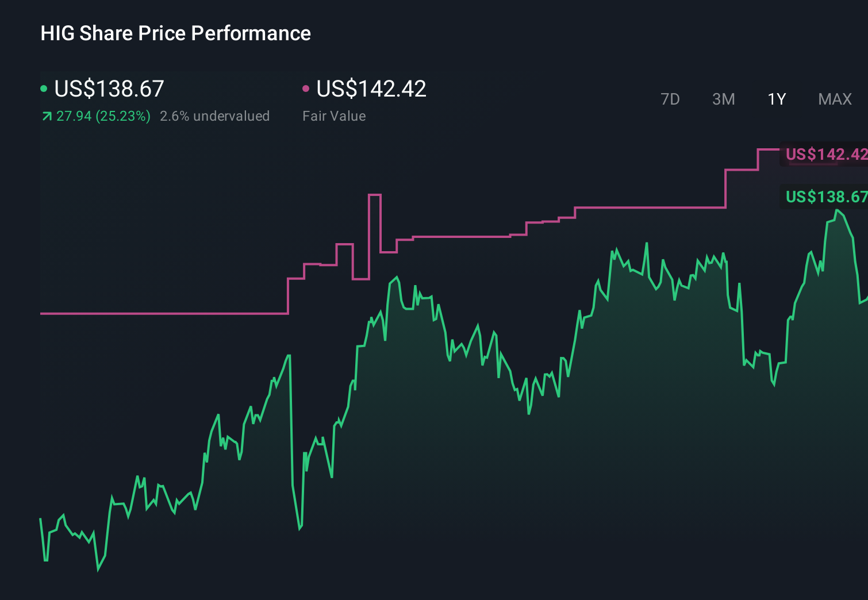
Task: Click the fair value line's highest step
Action: [x=770, y=149]
